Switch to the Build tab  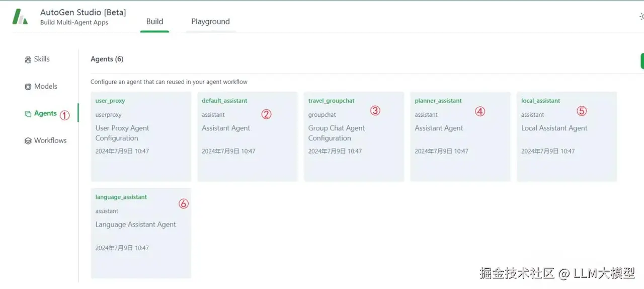154,21
